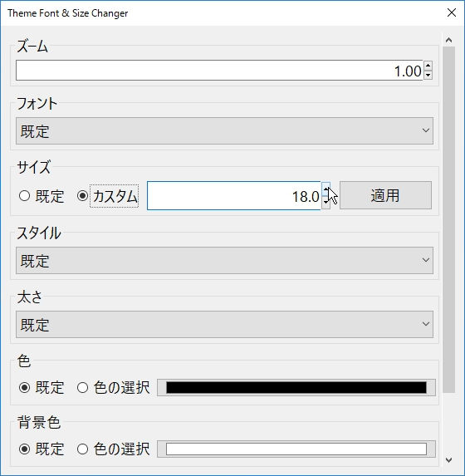Decrease the ズーム value with down arrow

(428, 75)
